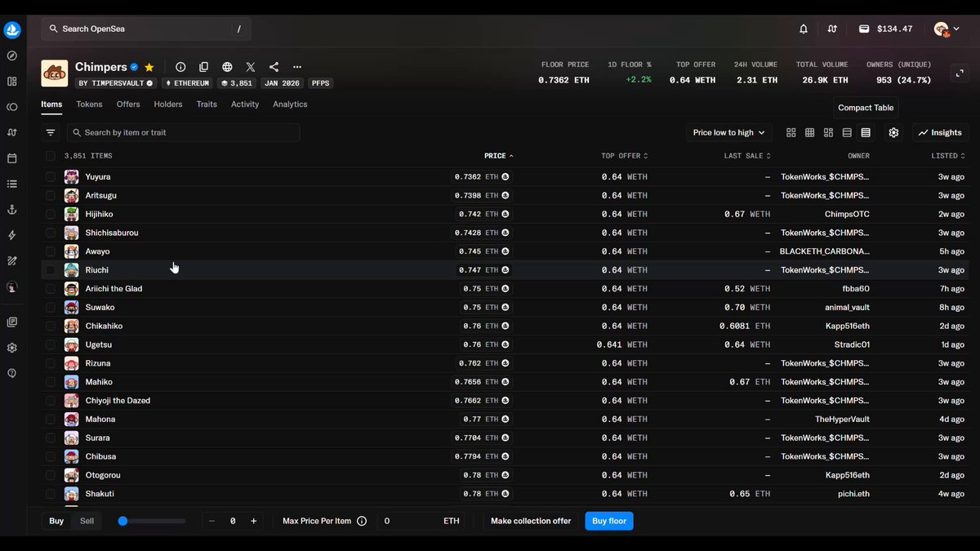Open the Price low to high dropdown
The image size is (980, 551).
point(728,132)
